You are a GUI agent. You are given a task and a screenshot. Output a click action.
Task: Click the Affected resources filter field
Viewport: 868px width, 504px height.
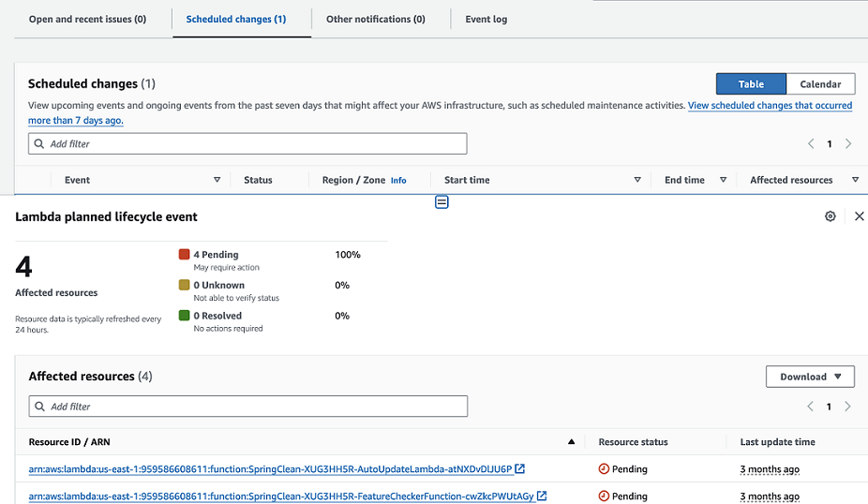tap(247, 407)
